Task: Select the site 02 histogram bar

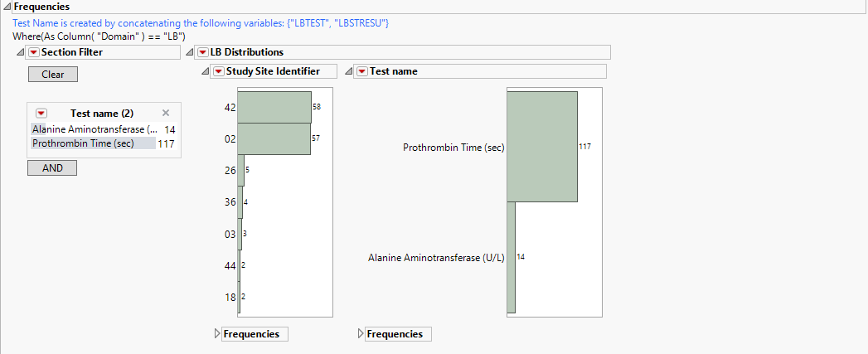Action: [274, 138]
